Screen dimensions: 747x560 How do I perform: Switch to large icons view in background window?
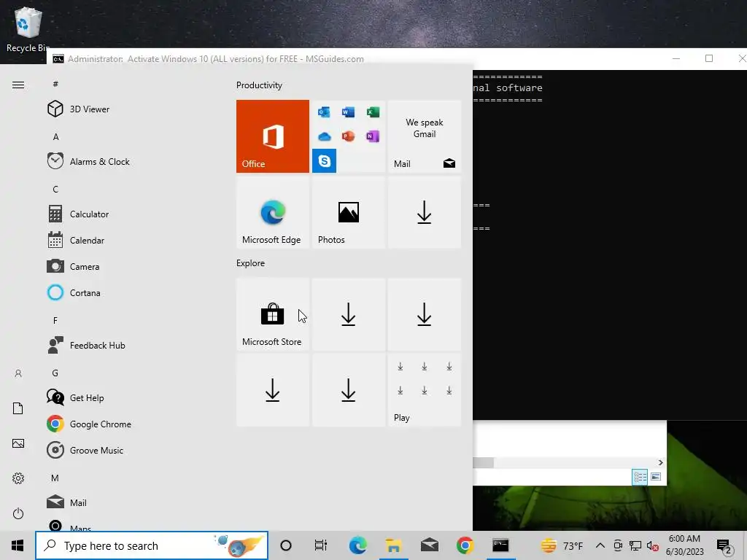click(x=656, y=477)
